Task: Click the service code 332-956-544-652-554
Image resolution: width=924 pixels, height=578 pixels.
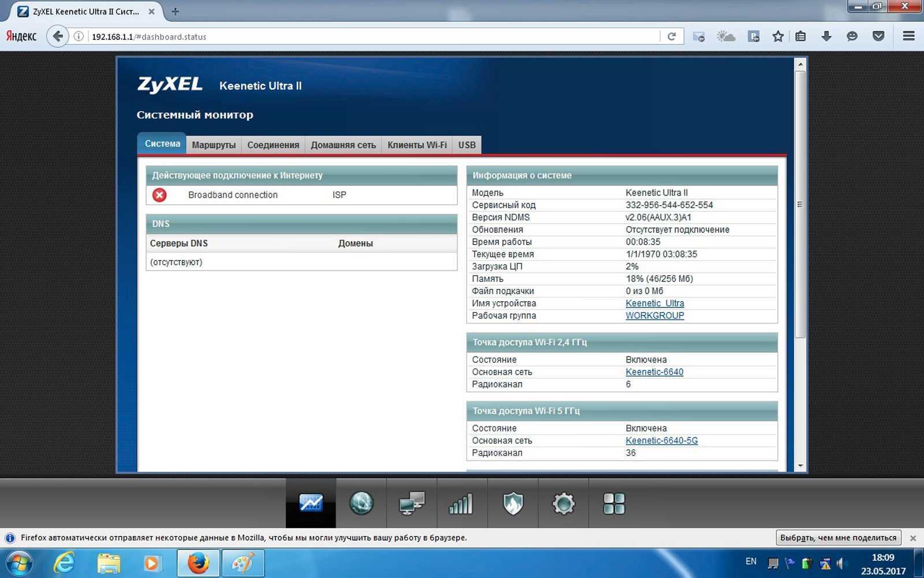Action: pos(669,205)
